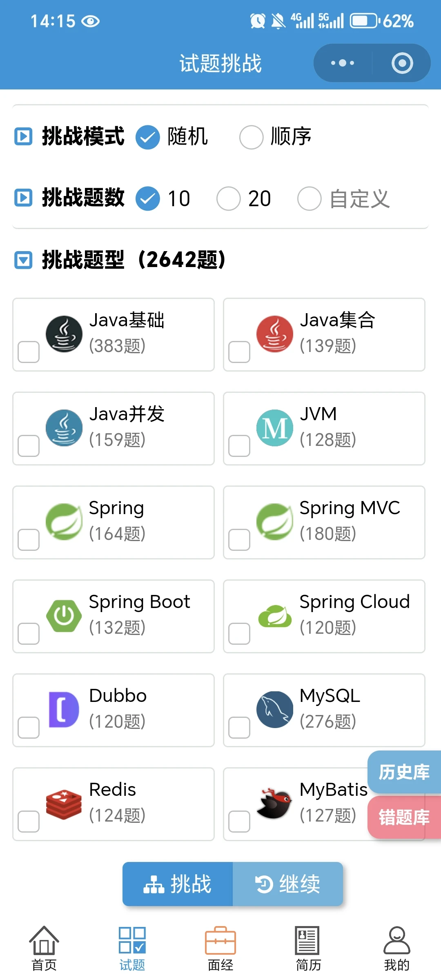Start with the 挑战 button
Viewport: 441px width, 980px height.
(178, 884)
